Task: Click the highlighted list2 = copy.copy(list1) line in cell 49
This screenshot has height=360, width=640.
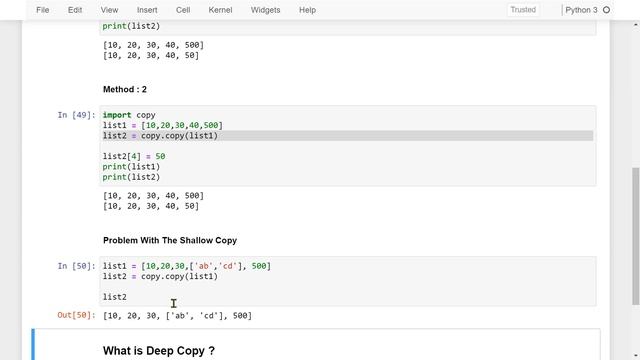Action: pos(347,136)
